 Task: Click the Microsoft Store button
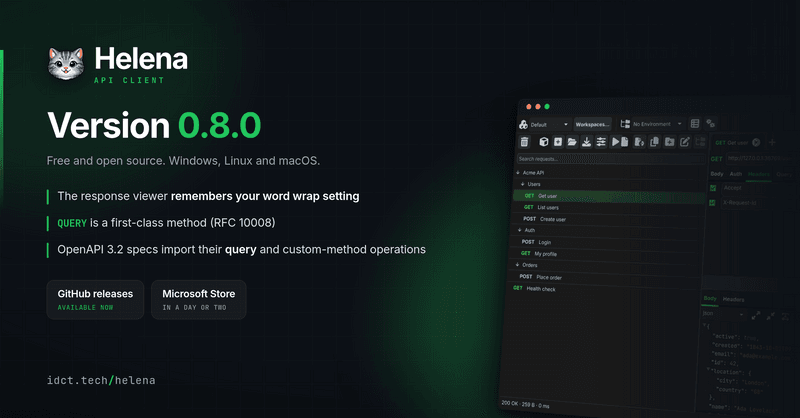[198, 300]
